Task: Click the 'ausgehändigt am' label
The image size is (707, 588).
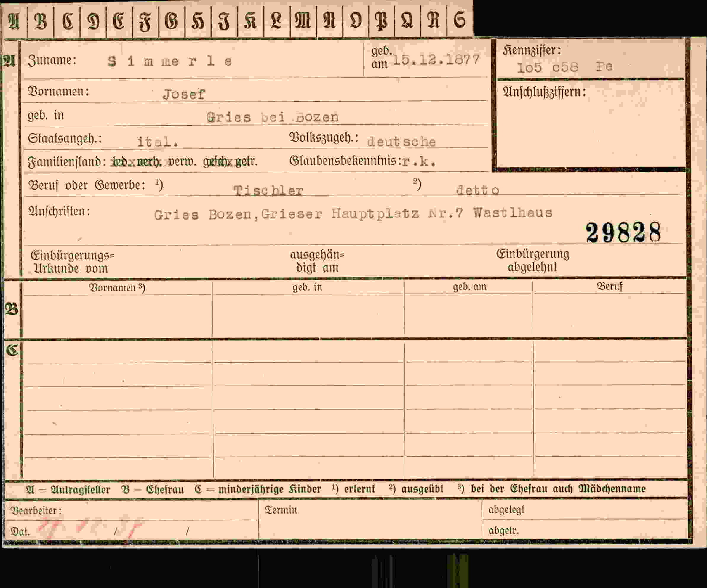Action: click(317, 261)
